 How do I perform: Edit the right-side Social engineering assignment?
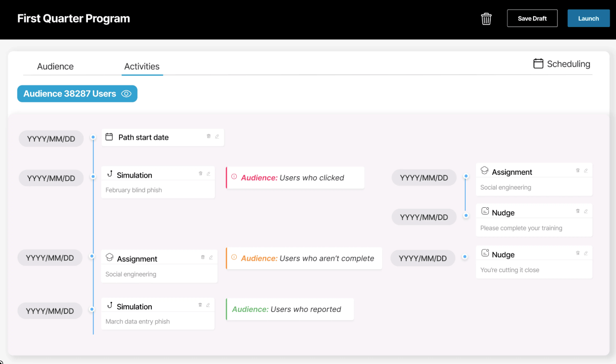[586, 170]
